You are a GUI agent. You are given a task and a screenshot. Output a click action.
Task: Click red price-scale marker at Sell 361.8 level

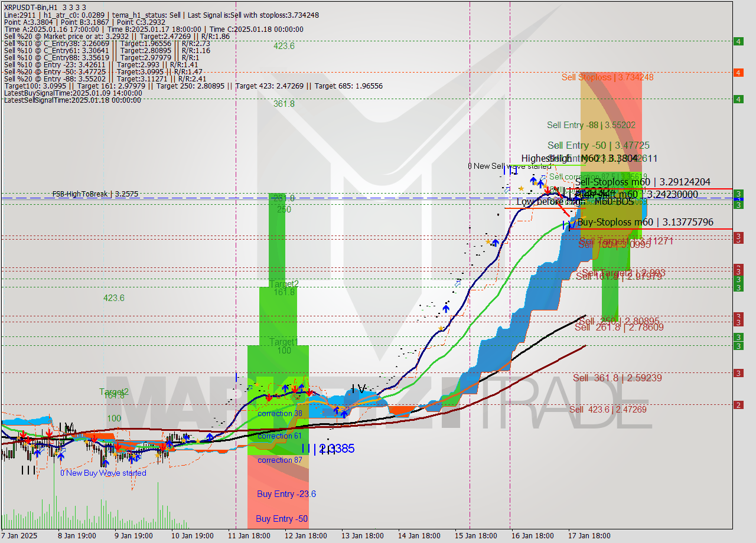click(738, 373)
